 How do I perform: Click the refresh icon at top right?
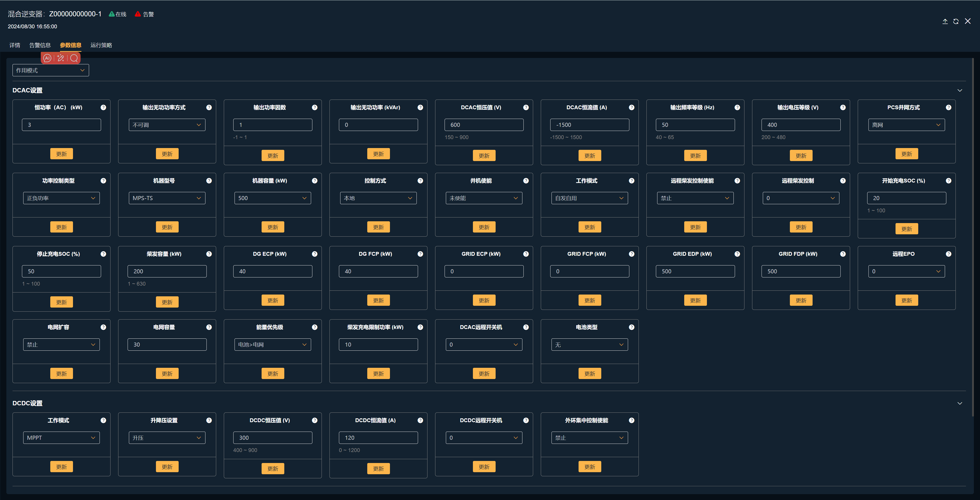pos(956,21)
